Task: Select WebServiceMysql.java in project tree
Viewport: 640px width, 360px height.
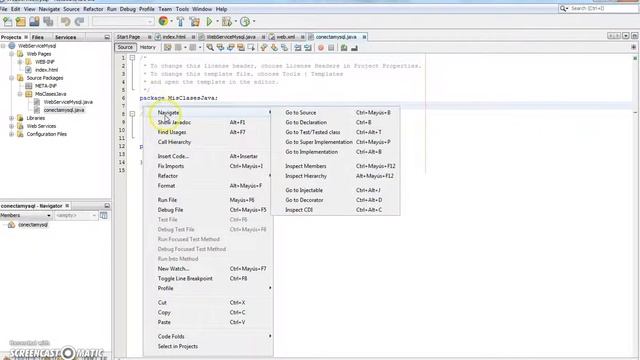Action: 68,102
